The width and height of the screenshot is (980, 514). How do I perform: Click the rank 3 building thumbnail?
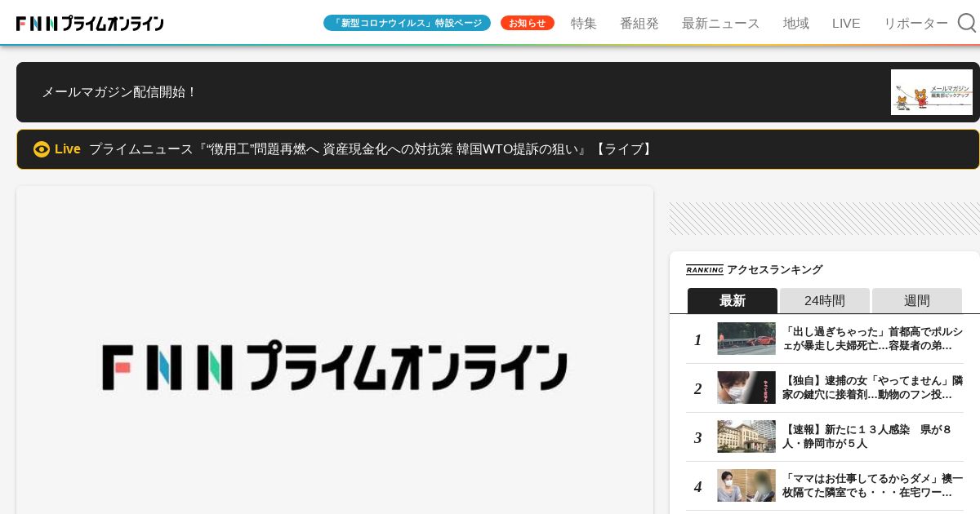coord(746,436)
